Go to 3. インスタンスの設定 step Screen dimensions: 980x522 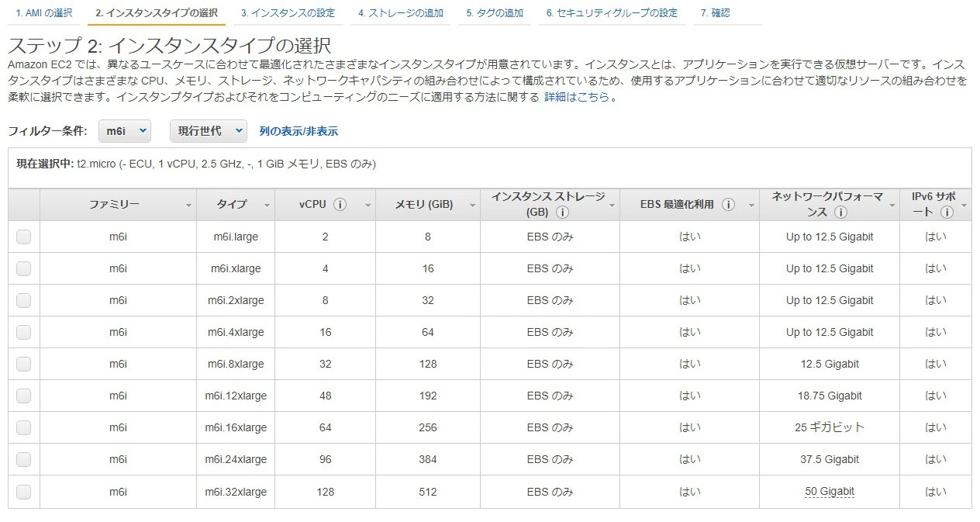pyautogui.click(x=288, y=13)
